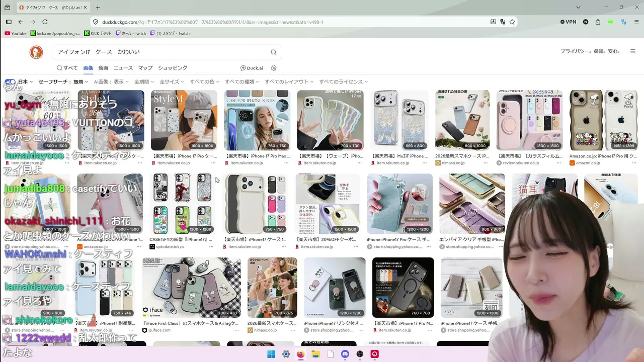Select the 画像 images tab

coord(88,68)
